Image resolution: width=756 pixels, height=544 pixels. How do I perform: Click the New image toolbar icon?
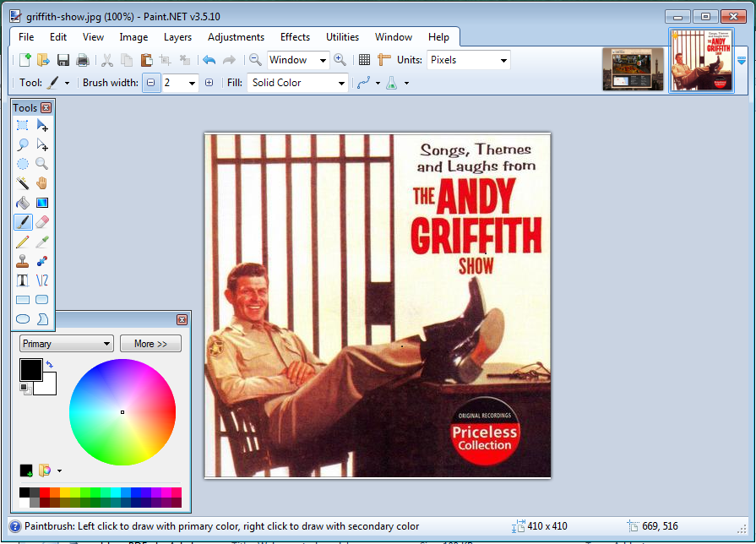point(25,60)
